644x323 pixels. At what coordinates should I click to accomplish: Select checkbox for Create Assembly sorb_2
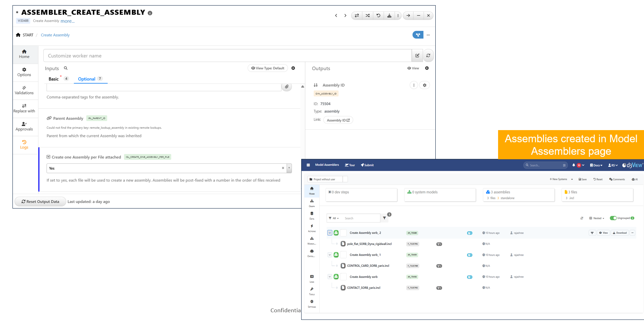pyautogui.click(x=343, y=233)
